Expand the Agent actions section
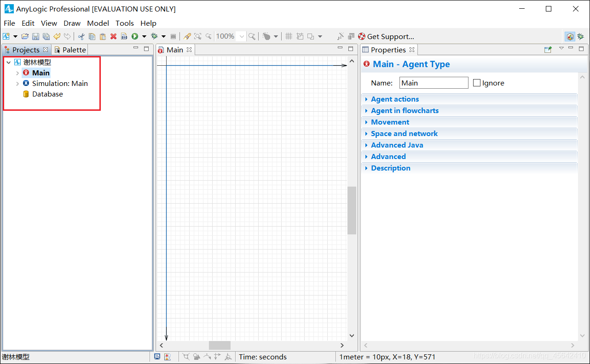This screenshot has height=364, width=590. click(x=469, y=99)
